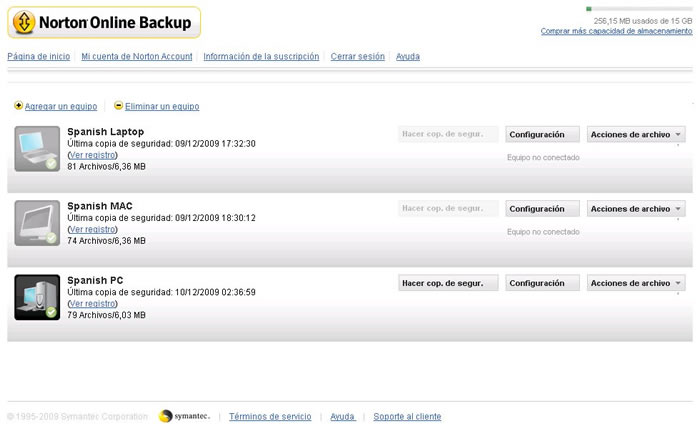This screenshot has height=429, width=700.
Task: Go to Mi cuenta de Norton Account
Action: pos(137,57)
